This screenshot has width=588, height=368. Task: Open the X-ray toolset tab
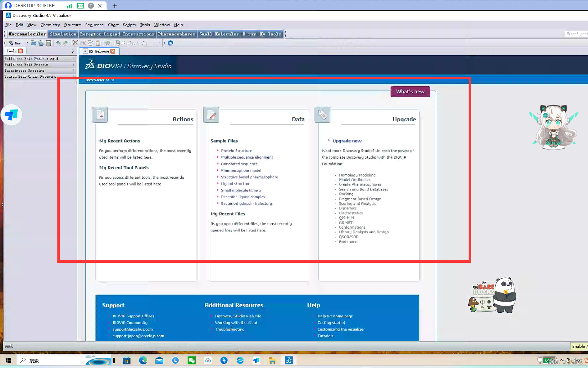[249, 34]
